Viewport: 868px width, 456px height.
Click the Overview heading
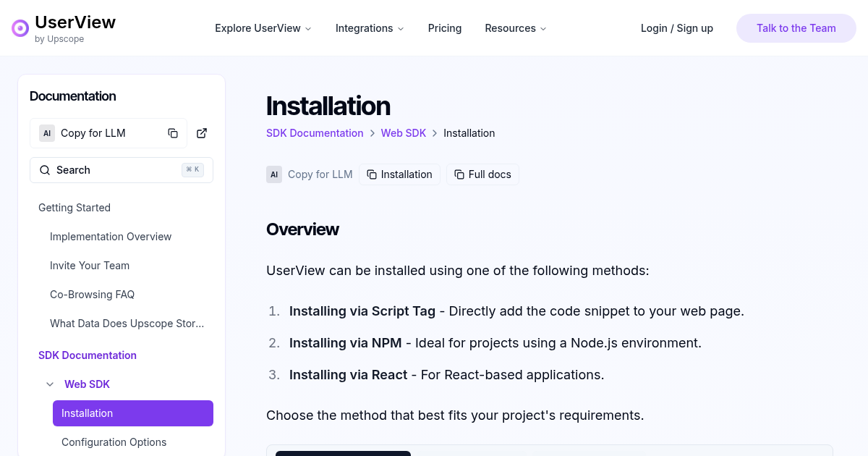click(x=302, y=229)
